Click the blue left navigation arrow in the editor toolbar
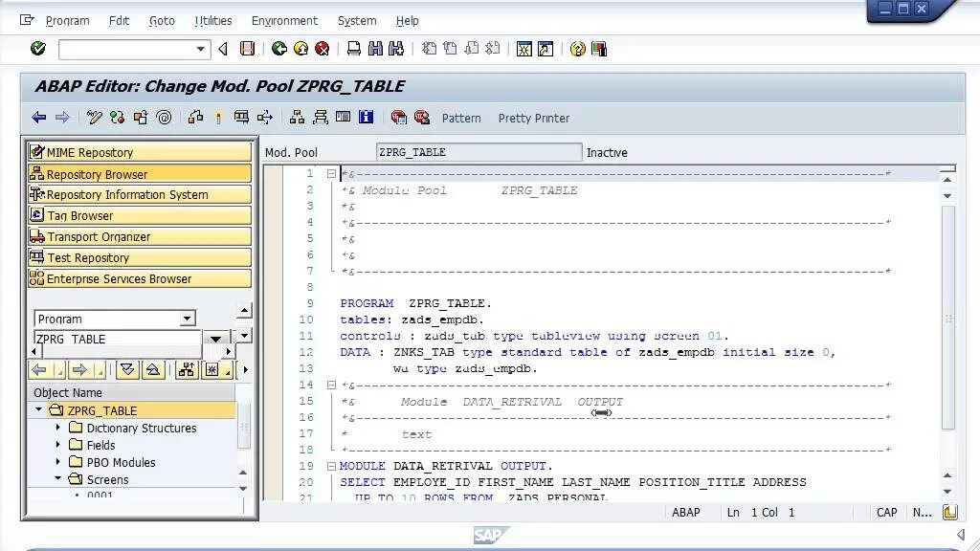Image resolution: width=980 pixels, height=551 pixels. pos(38,118)
